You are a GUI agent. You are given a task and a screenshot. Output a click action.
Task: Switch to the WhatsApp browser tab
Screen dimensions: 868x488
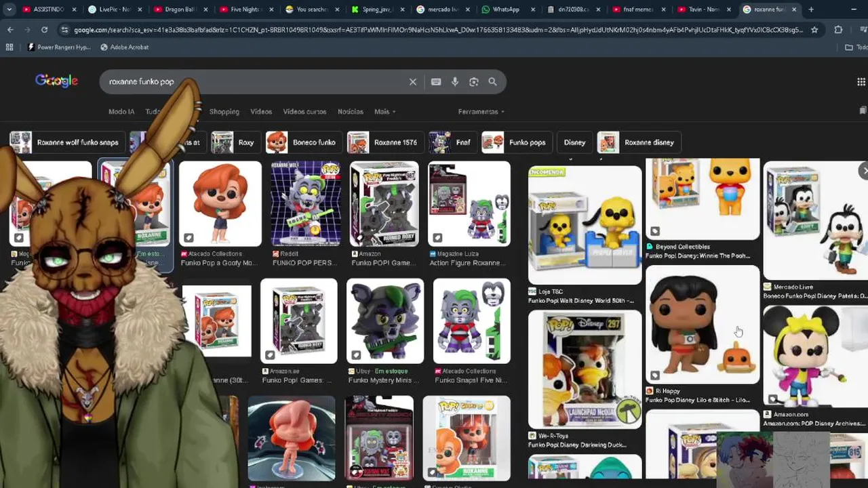(x=507, y=9)
